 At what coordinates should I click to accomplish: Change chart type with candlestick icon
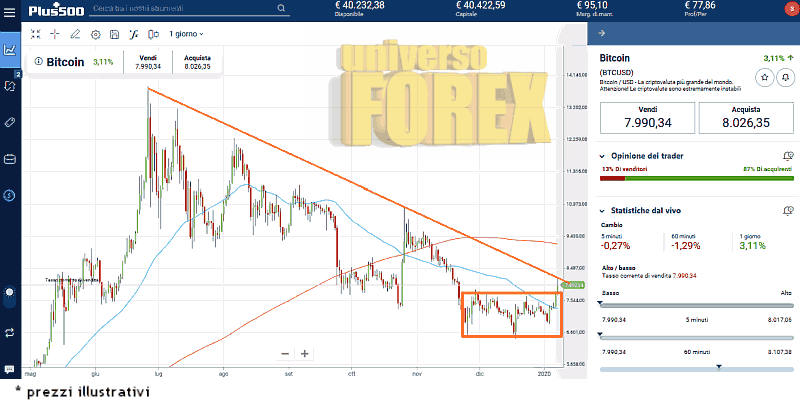(153, 33)
